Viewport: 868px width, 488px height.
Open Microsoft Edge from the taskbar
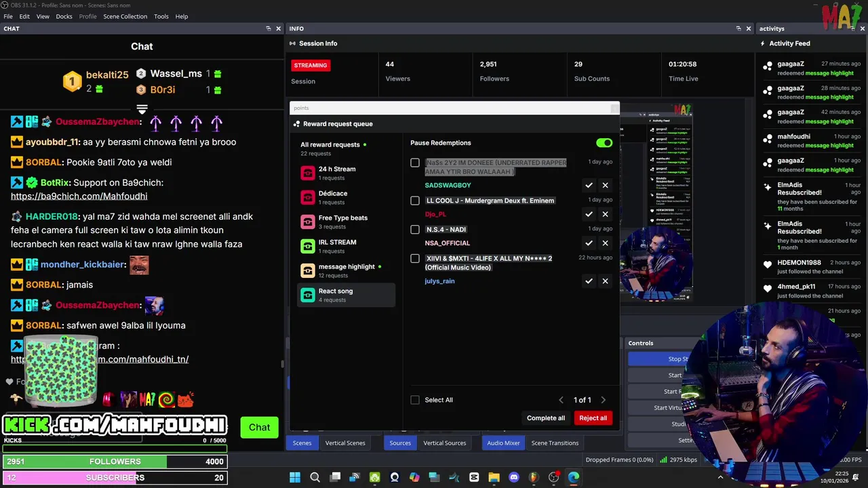574,477
